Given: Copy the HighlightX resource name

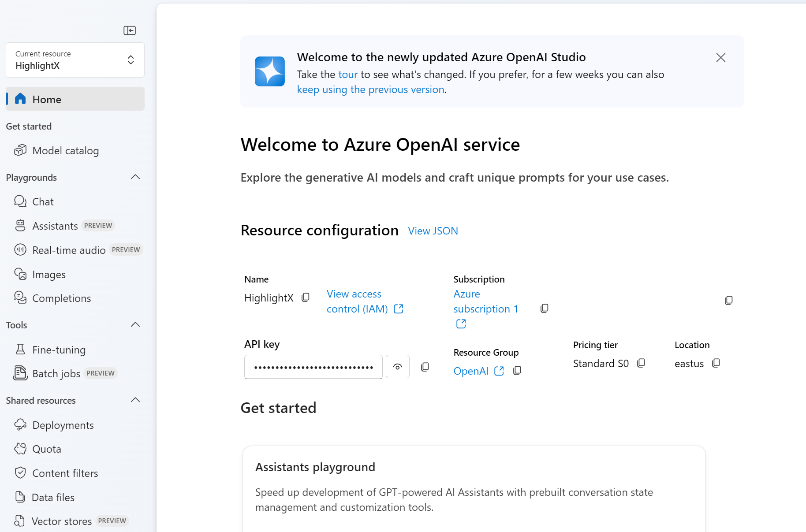Looking at the screenshot, I should pos(306,298).
